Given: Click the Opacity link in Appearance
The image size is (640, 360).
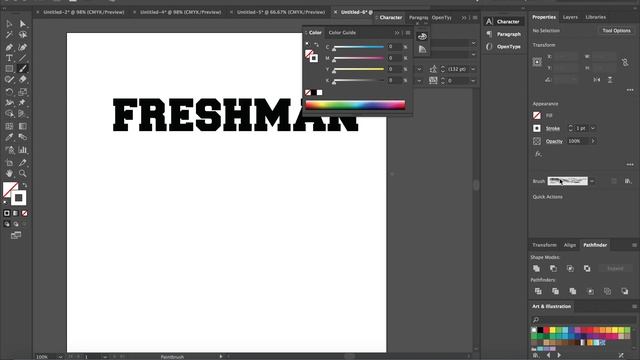Looking at the screenshot, I should (x=554, y=141).
